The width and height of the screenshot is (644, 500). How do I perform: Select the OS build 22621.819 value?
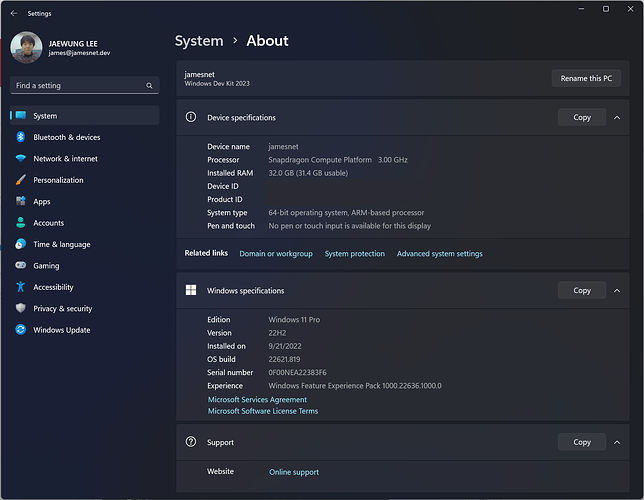[284, 359]
